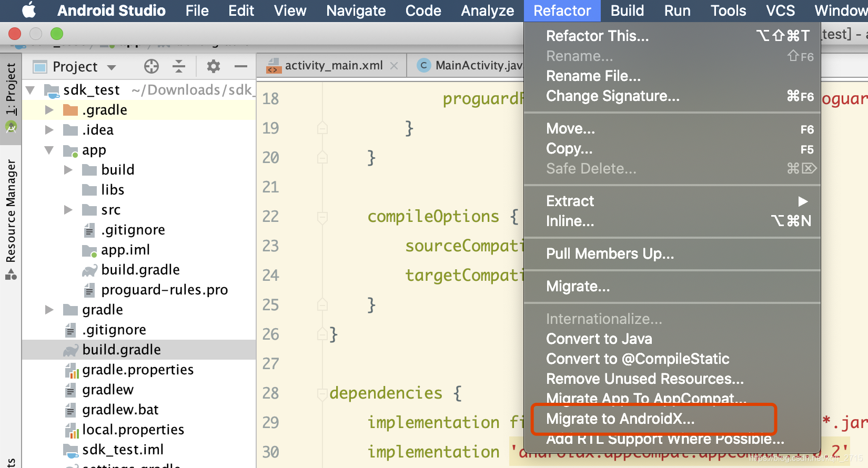The width and height of the screenshot is (868, 468).
Task: Select local.properties file
Action: point(133,430)
